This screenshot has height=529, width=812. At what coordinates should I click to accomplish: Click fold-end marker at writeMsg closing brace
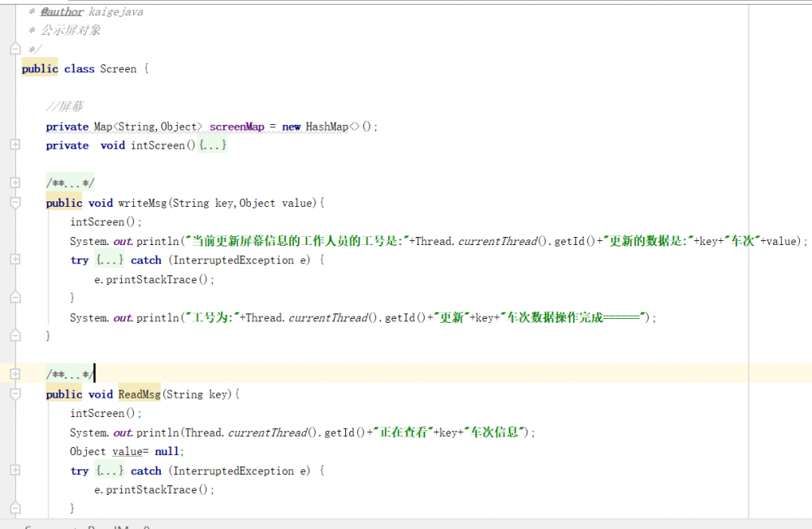pos(15,335)
